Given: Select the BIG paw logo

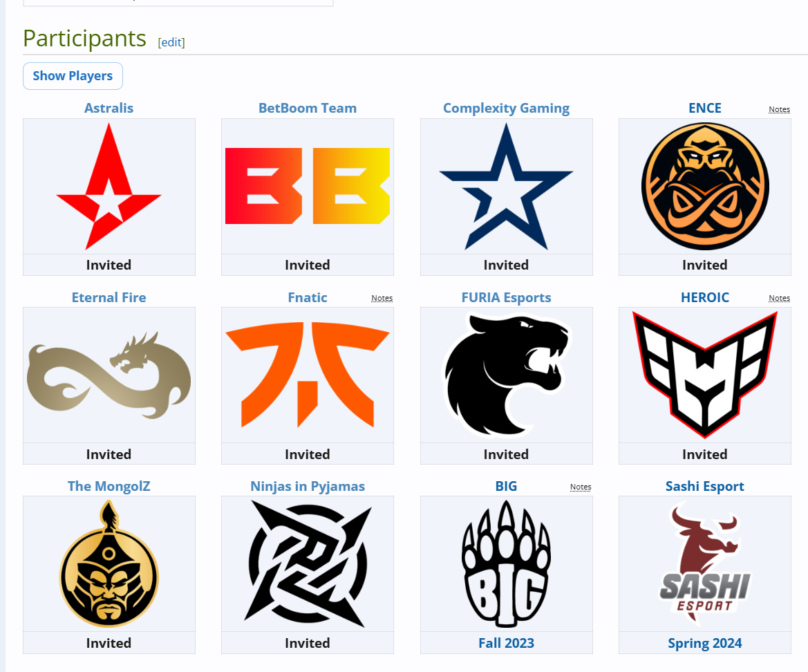Looking at the screenshot, I should 506,563.
